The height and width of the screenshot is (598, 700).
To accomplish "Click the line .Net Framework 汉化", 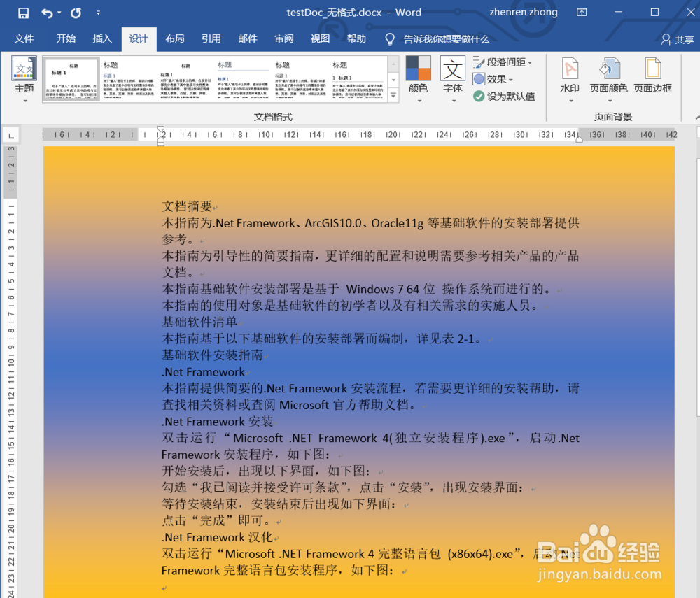I will coord(217,537).
